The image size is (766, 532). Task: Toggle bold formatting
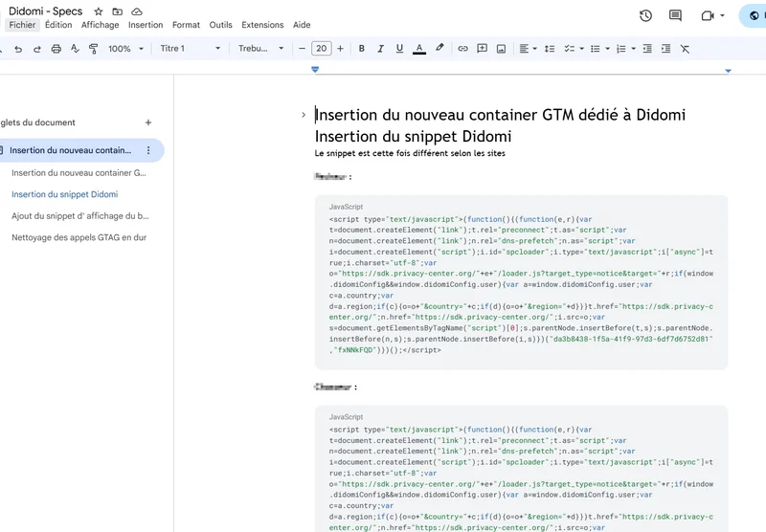coord(362,49)
